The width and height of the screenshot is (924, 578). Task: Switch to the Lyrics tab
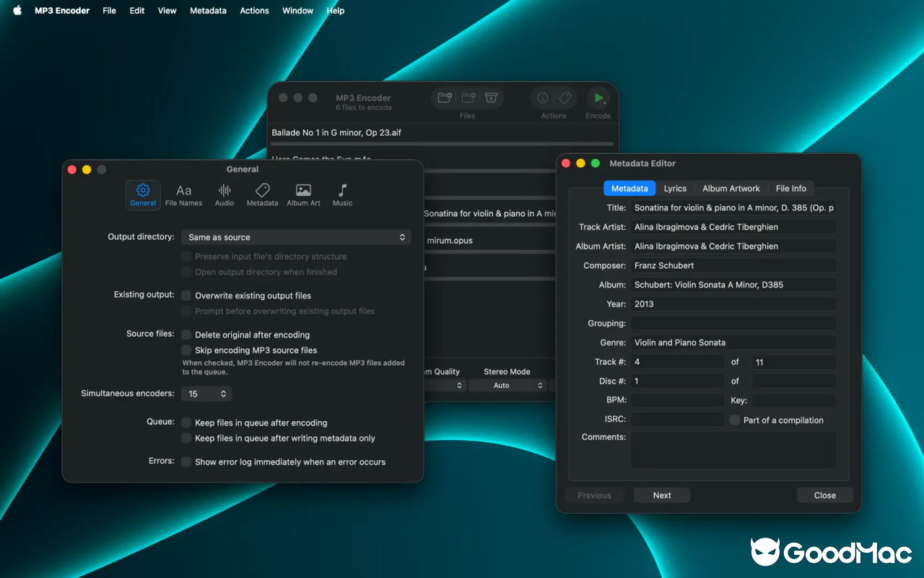[675, 189]
